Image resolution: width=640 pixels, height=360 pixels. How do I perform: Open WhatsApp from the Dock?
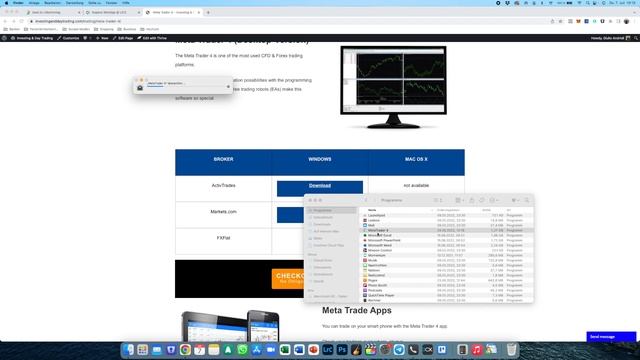[242, 350]
